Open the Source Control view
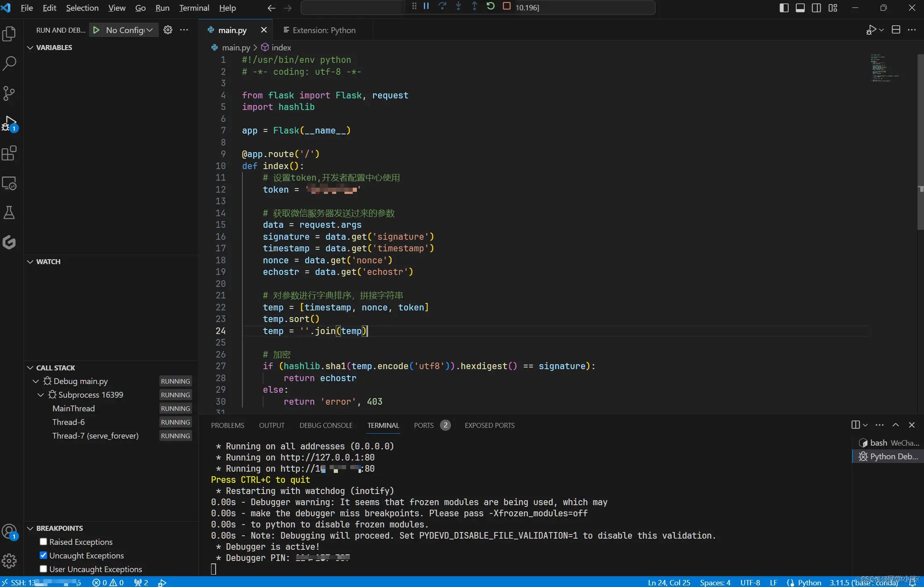 click(x=9, y=93)
